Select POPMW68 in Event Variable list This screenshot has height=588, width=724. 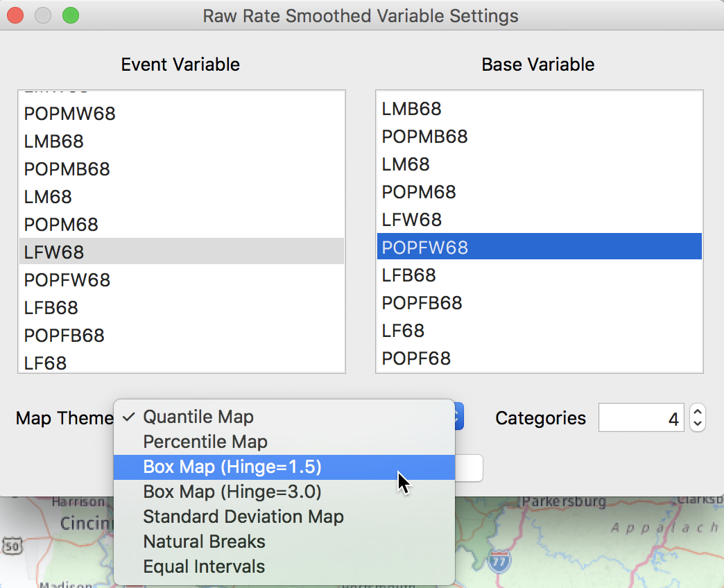click(x=182, y=114)
